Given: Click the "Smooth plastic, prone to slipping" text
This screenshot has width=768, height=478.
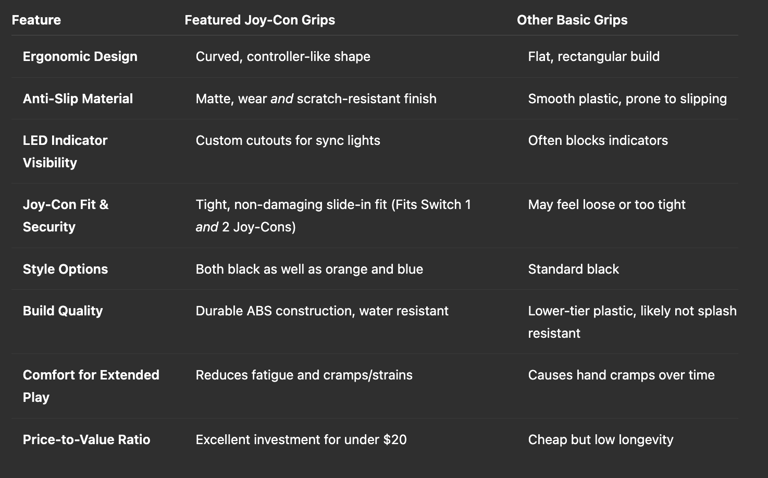Looking at the screenshot, I should 627,99.
